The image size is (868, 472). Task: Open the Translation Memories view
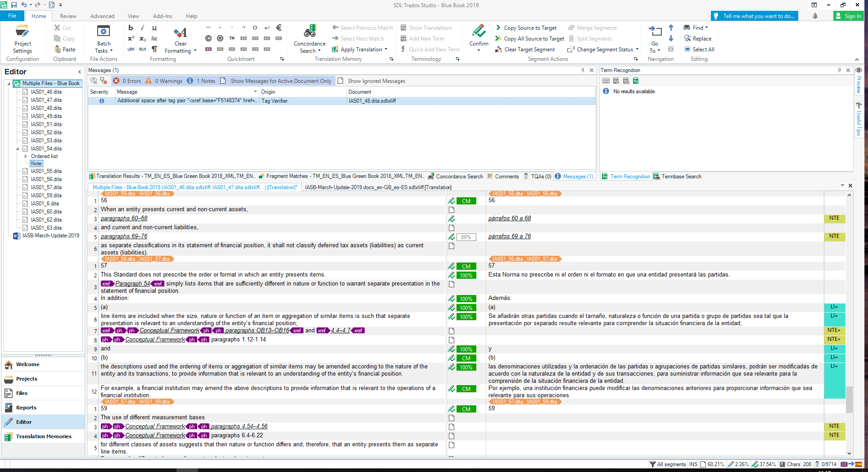coord(43,436)
